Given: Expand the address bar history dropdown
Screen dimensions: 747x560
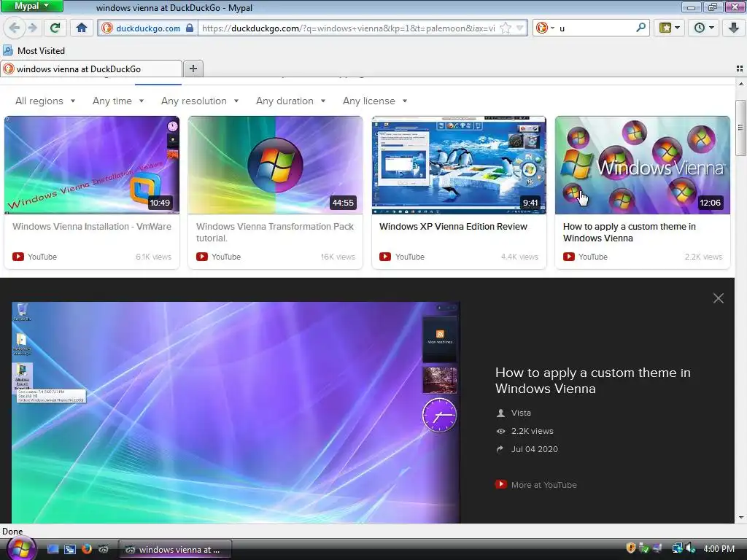Looking at the screenshot, I should [x=520, y=28].
